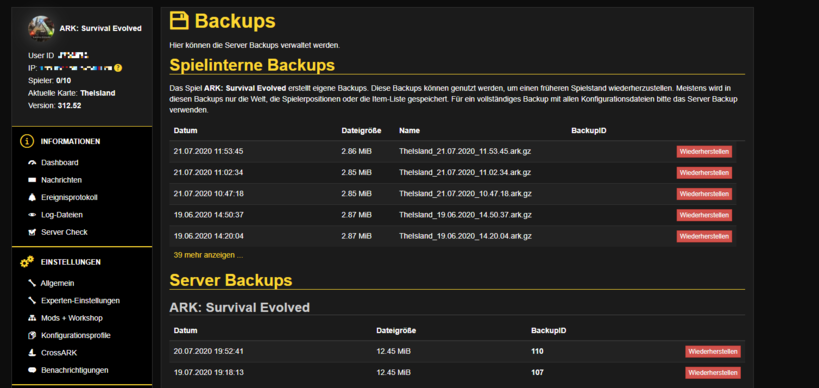Click file name TheIsland_21.07.2020_11.02.34.ark.gz
The image size is (819, 388).
click(465, 172)
